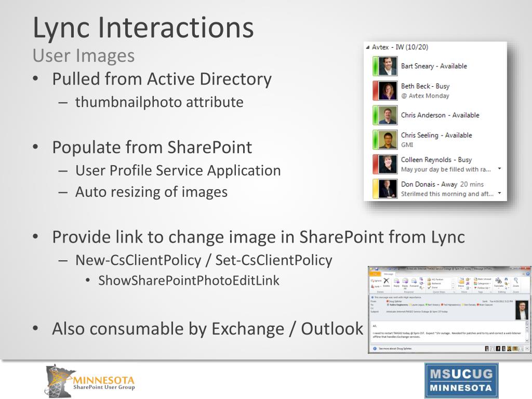This screenshot has width=532, height=399.
Task: Select the Bart Sneary - Available entry
Action: (x=434, y=66)
